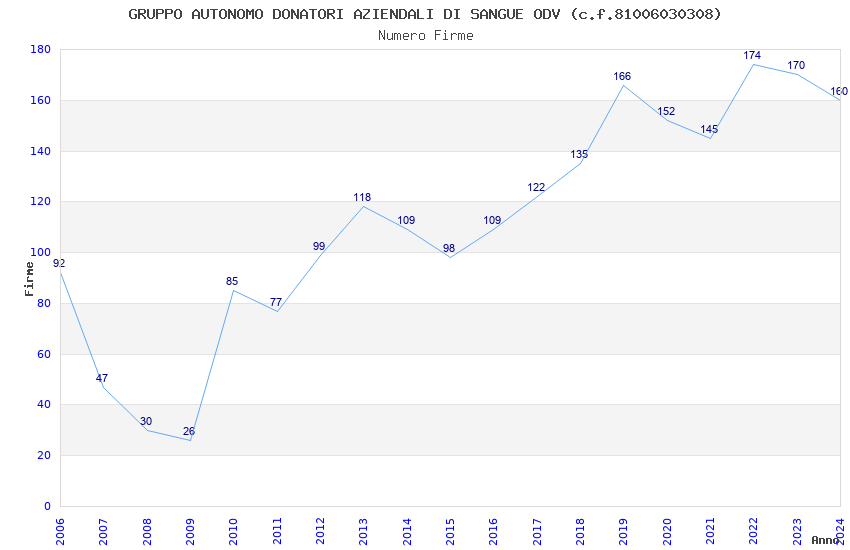850x550 pixels.
Task: Select the 160 data label for year 2024
Action: [x=839, y=91]
